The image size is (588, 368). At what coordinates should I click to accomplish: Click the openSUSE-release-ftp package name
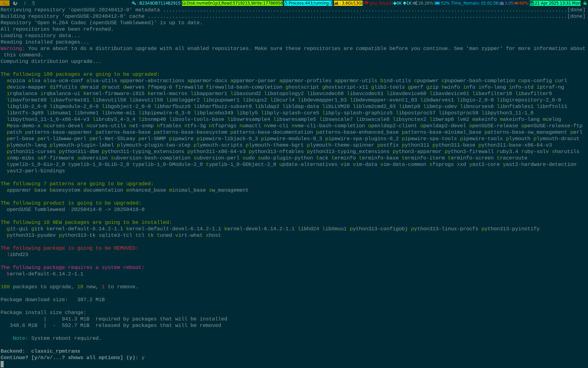point(552,126)
